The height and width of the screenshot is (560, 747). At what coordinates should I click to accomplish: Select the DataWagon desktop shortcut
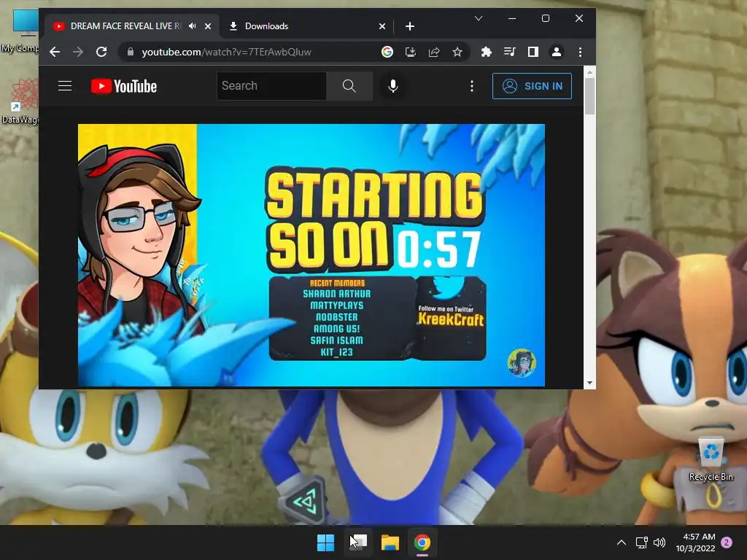(20, 101)
